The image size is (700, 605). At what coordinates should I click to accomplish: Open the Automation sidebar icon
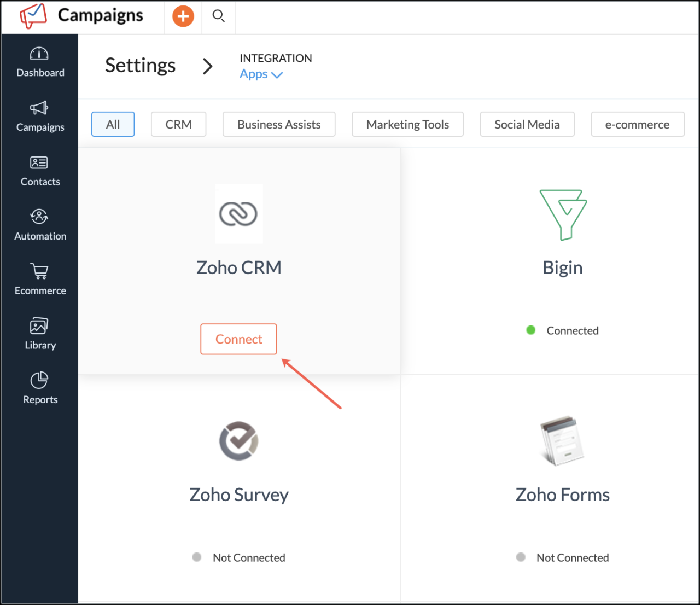39,217
